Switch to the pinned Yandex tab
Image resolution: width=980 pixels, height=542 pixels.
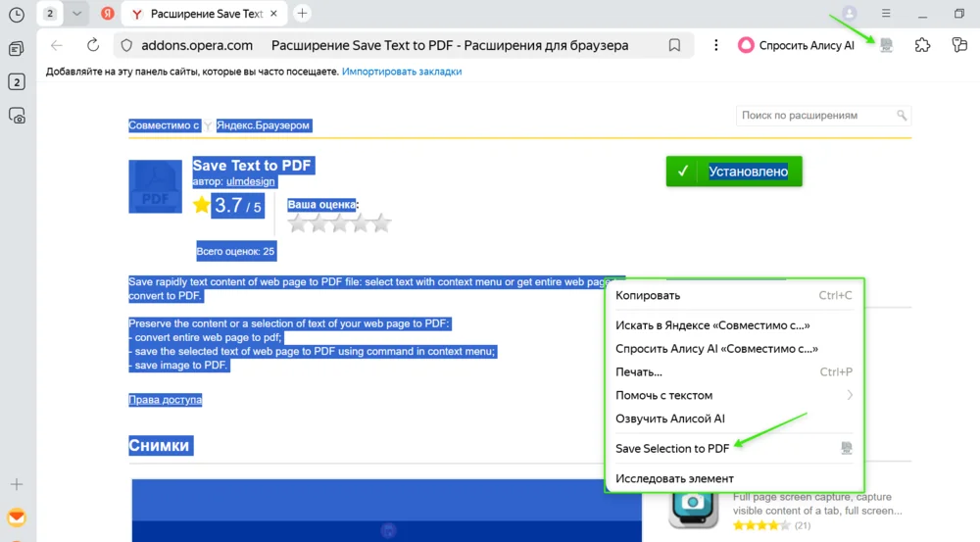(108, 13)
